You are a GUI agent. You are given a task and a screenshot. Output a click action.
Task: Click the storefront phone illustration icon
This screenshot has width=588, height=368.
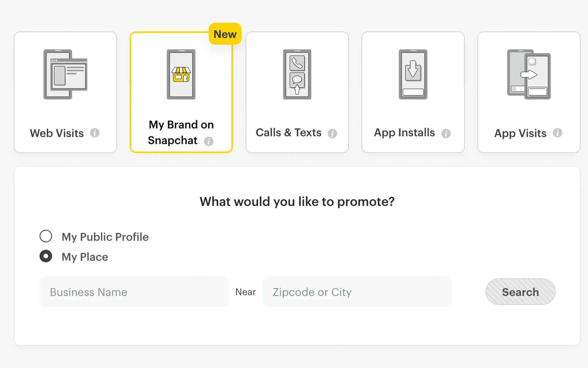point(181,75)
